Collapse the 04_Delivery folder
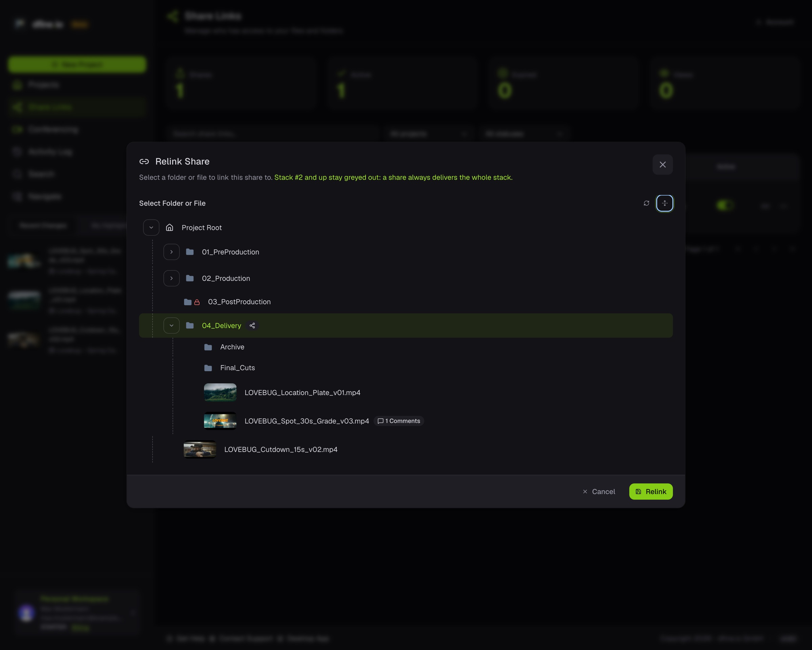The height and width of the screenshot is (650, 812). click(x=171, y=326)
